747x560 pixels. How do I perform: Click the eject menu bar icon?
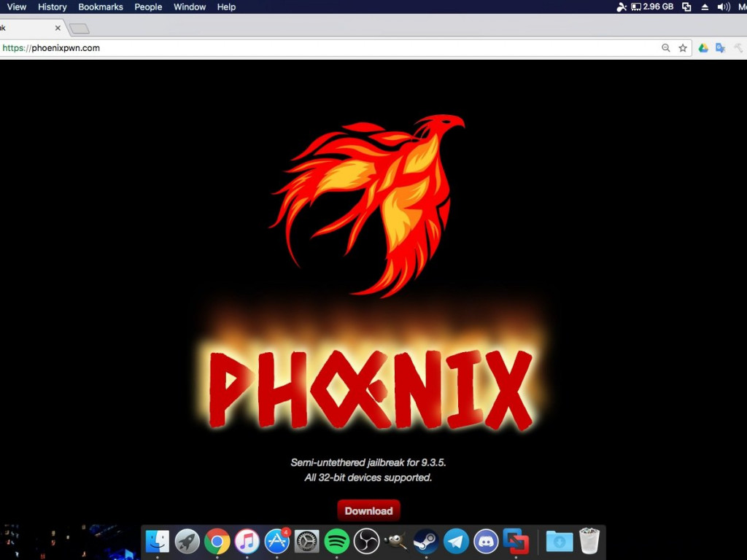(x=705, y=7)
